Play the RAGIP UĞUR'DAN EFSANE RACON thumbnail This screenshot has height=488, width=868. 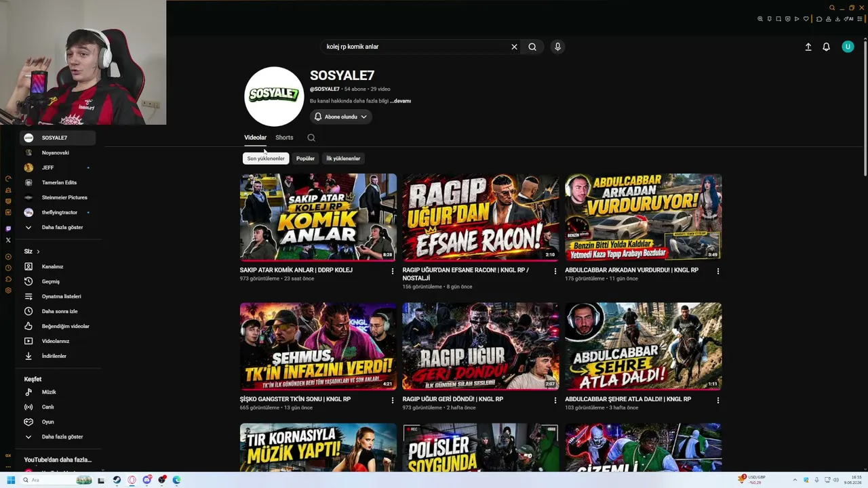[481, 217]
